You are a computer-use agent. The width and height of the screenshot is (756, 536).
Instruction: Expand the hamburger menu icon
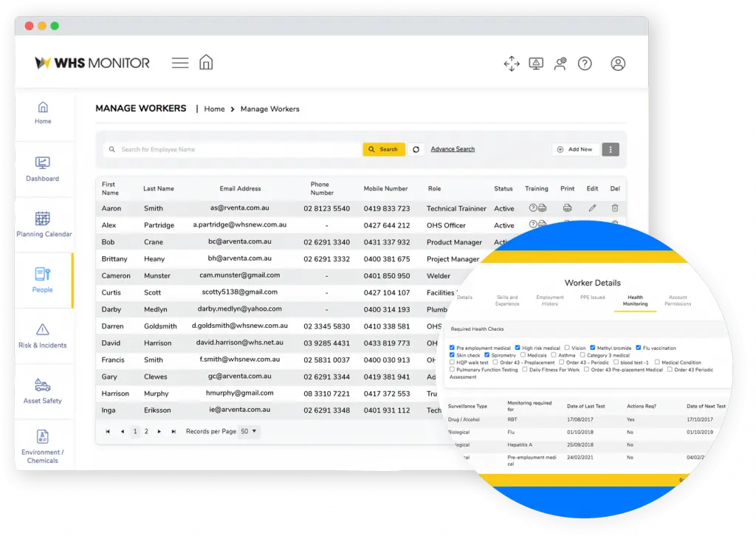179,63
